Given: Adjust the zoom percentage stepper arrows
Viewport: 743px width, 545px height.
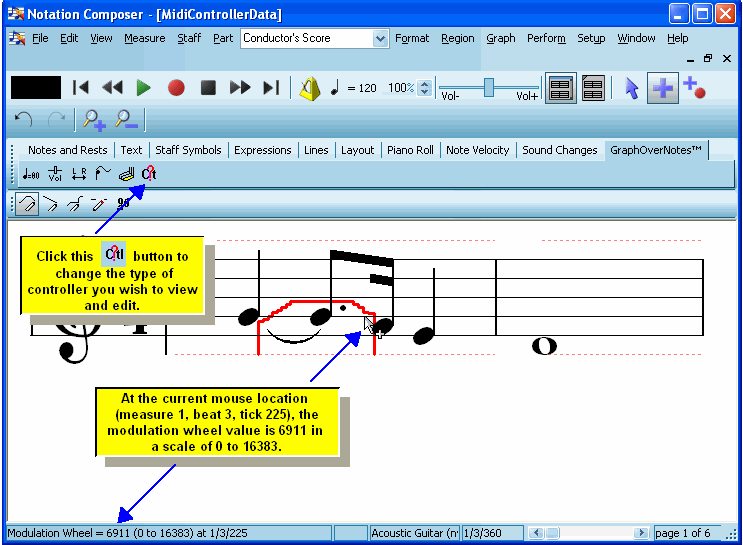Looking at the screenshot, I should point(425,88).
